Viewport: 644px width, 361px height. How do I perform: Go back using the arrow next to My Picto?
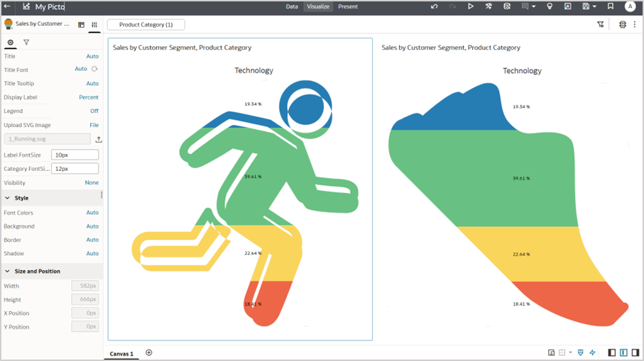point(7,6)
